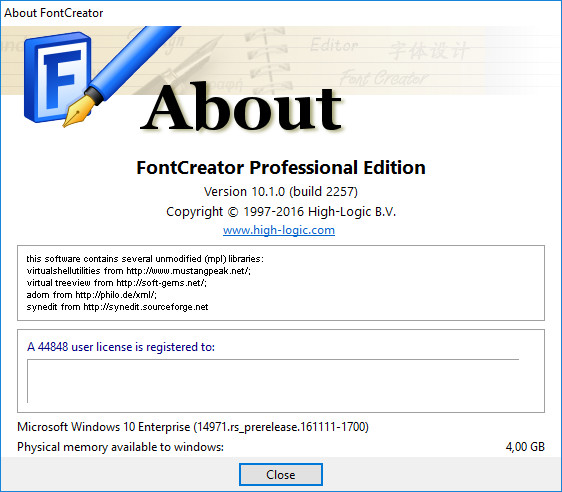The image size is (562, 492).
Task: Click the 'this software contains several unmodified' line
Action: click(x=145, y=259)
